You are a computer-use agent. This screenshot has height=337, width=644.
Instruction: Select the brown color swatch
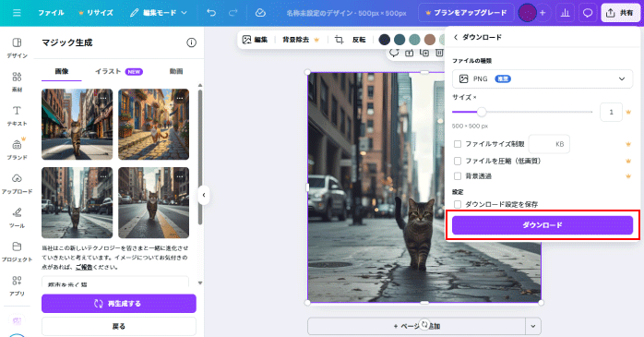tap(430, 40)
